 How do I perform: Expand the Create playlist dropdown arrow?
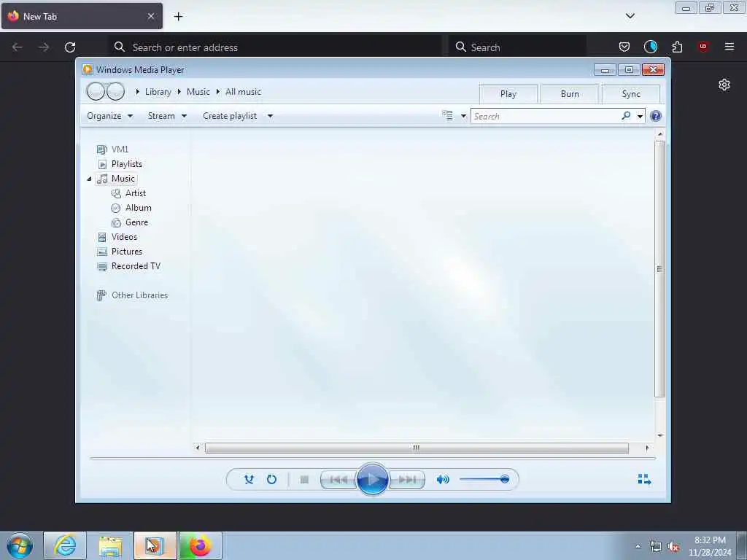pyautogui.click(x=270, y=116)
